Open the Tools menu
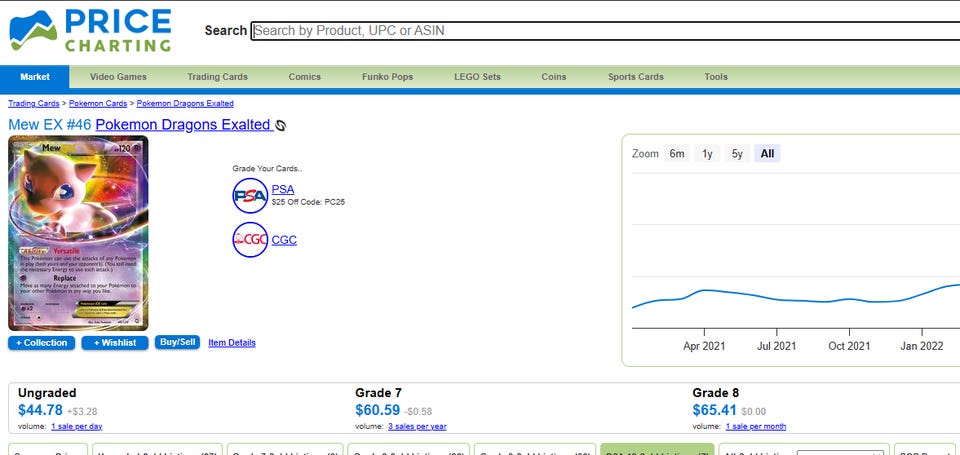The width and height of the screenshot is (960, 455). (x=716, y=77)
